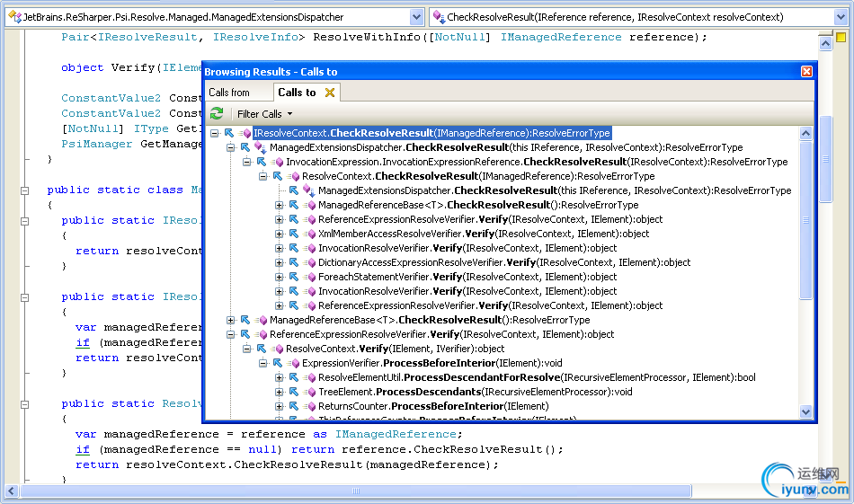The image size is (854, 504).
Task: Expand ForeachStatementVerifier.Verify node
Action: [x=280, y=277]
